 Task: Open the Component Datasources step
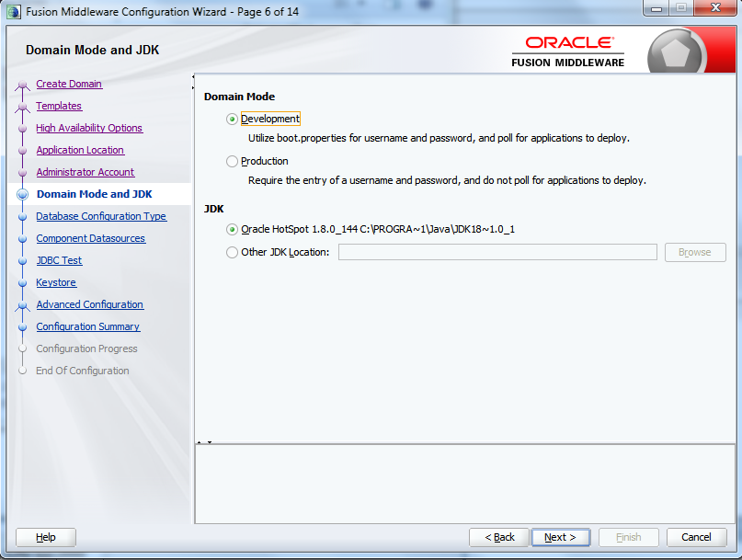[x=91, y=238]
